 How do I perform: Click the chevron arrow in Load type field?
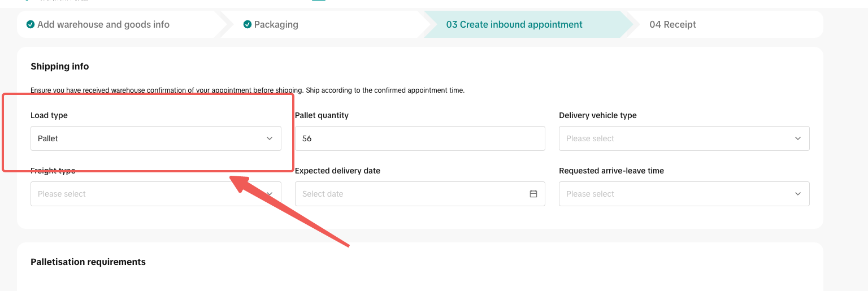point(270,138)
